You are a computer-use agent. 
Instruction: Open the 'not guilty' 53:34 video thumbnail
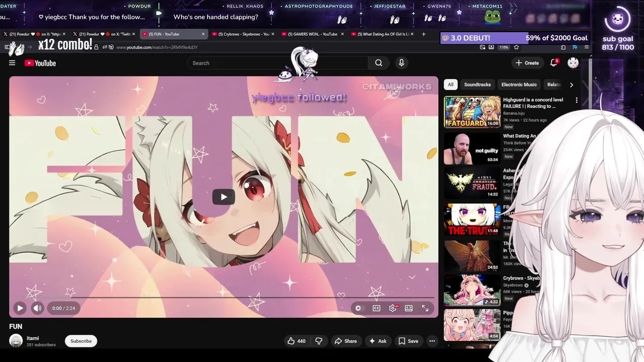pos(472,148)
